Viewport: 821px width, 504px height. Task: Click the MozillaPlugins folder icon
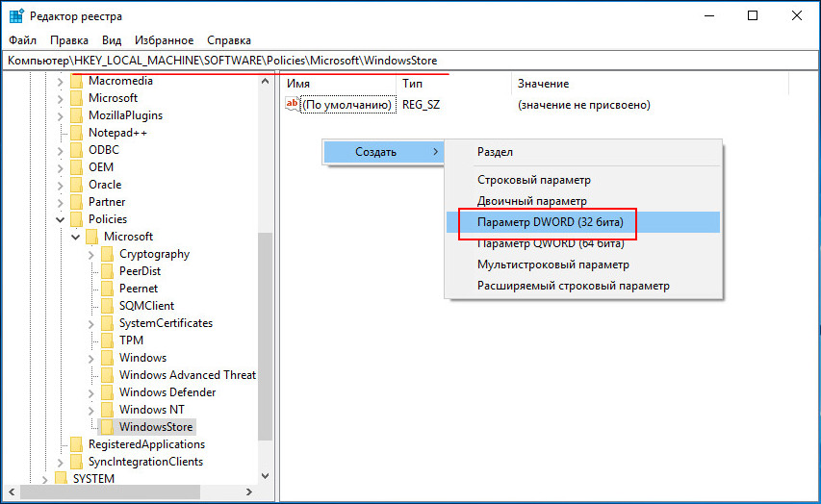(x=76, y=115)
